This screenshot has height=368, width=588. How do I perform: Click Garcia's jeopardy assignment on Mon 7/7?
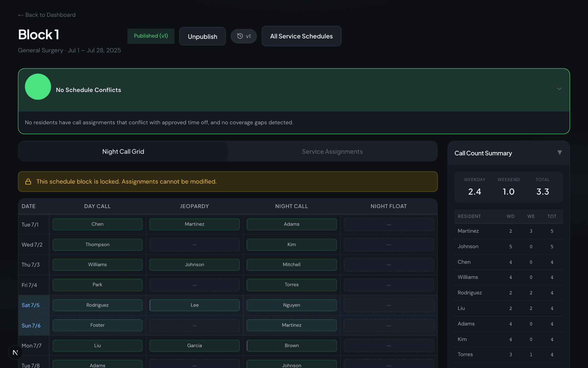click(x=194, y=345)
